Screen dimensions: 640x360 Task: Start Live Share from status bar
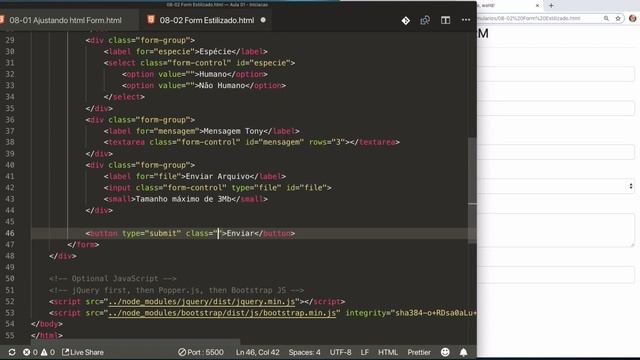(x=83, y=352)
